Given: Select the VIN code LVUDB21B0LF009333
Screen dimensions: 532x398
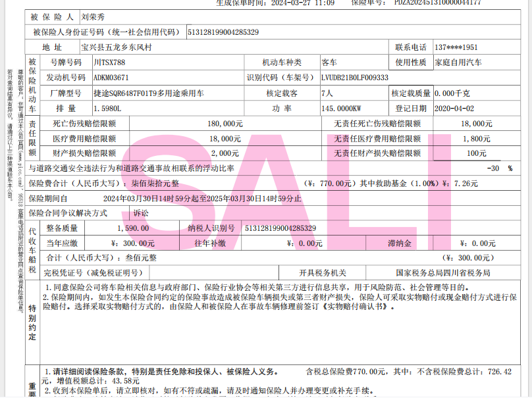Looking at the screenshot, I should 354,78.
